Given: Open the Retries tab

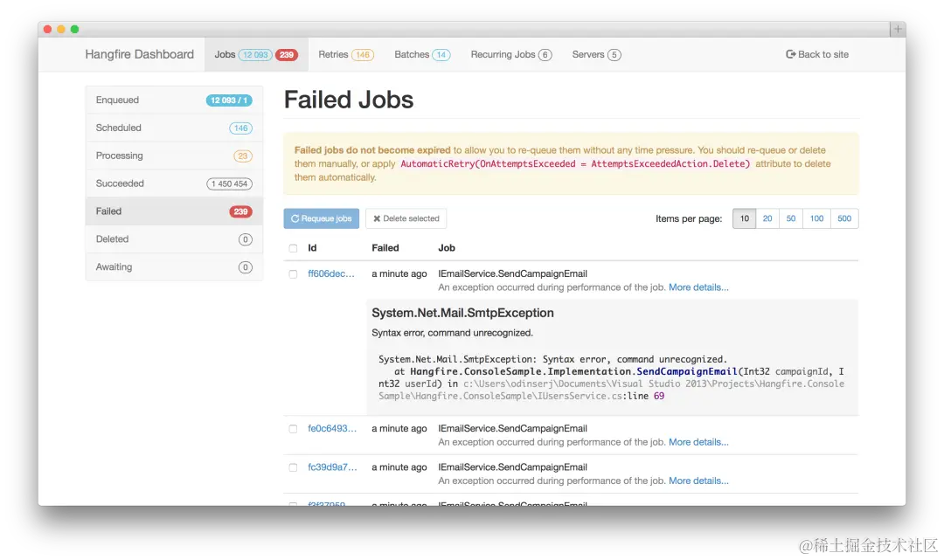Looking at the screenshot, I should tap(346, 54).
